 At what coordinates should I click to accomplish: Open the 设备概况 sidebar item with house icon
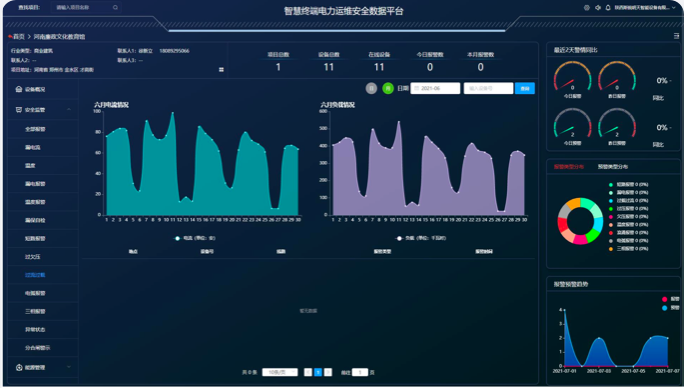click(x=31, y=89)
